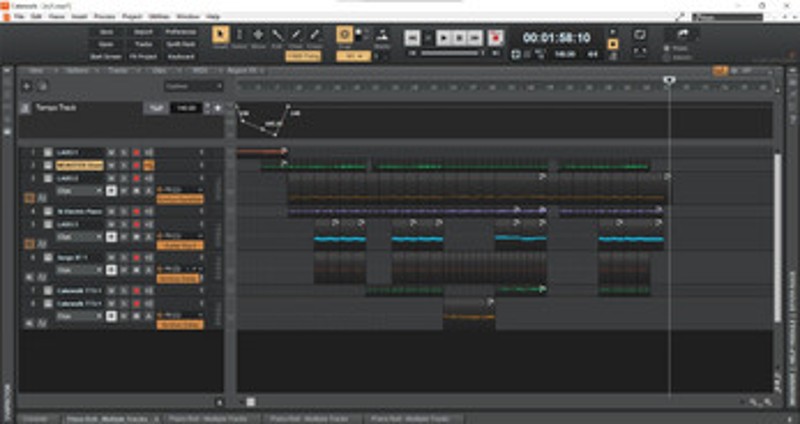Image resolution: width=800 pixels, height=424 pixels.
Task: Click the metronome settings icon near tempo
Action: (613, 56)
